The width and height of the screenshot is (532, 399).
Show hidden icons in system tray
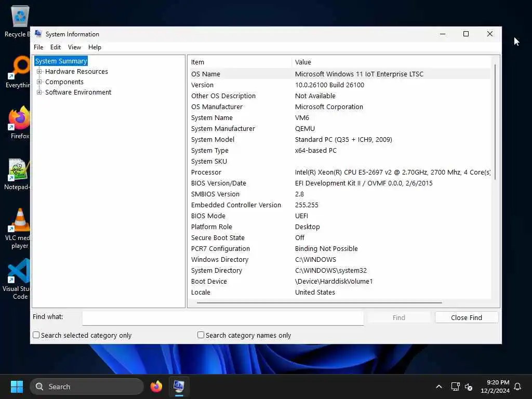pyautogui.click(x=438, y=387)
